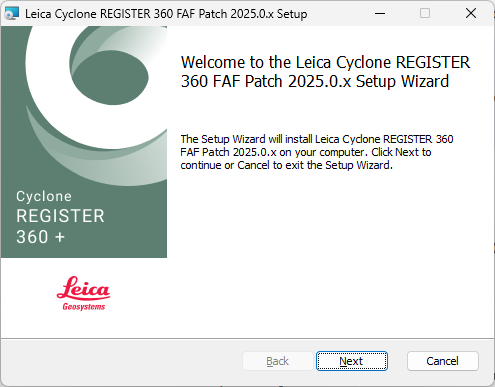
Task: Click the Leica Geosystems logo
Action: click(83, 293)
